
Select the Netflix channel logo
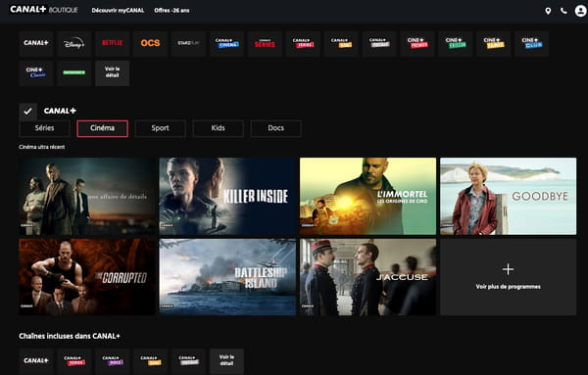pyautogui.click(x=112, y=43)
